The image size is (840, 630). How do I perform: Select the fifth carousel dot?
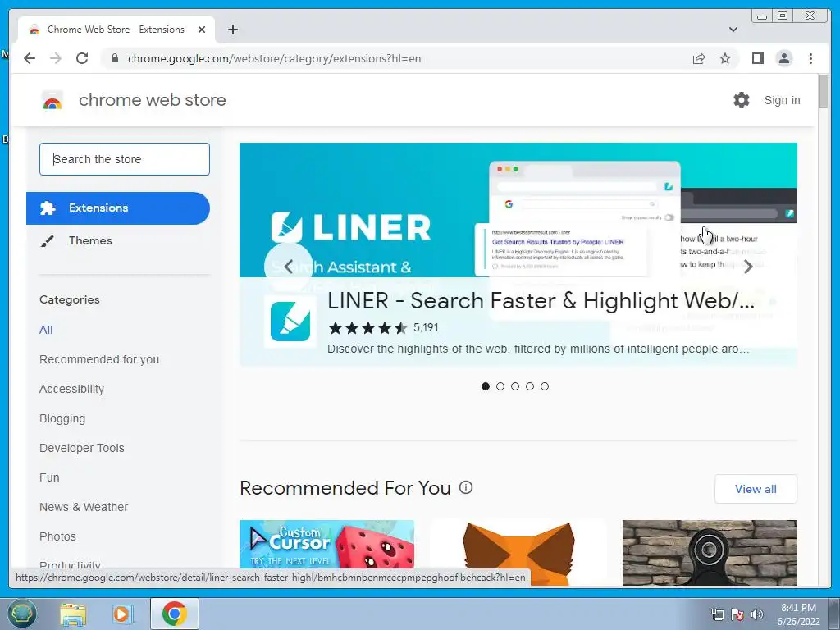(545, 386)
